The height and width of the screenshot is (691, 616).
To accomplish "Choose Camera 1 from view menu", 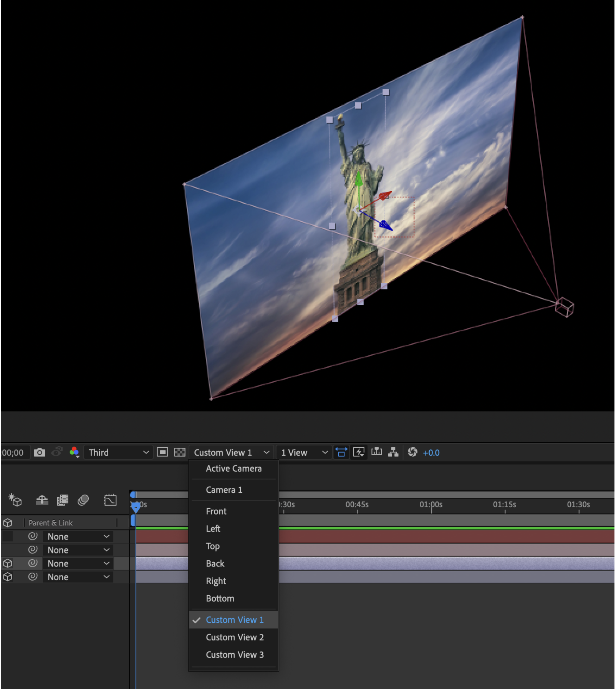I will (x=233, y=490).
